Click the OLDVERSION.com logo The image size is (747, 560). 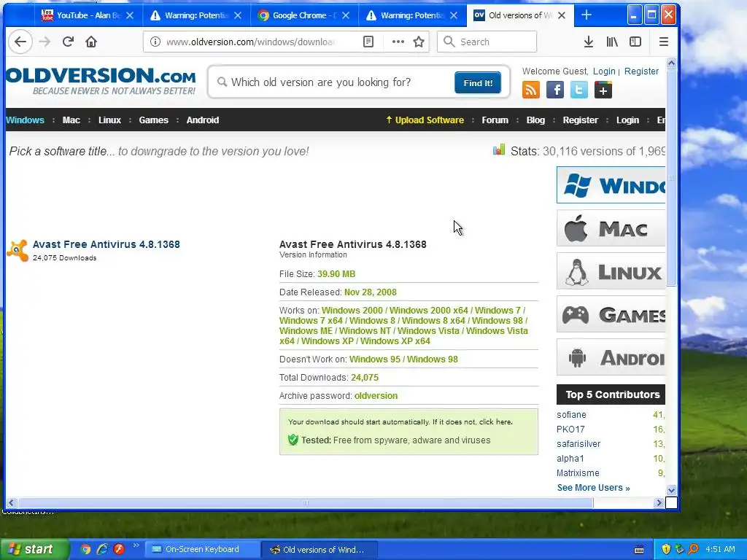101,81
